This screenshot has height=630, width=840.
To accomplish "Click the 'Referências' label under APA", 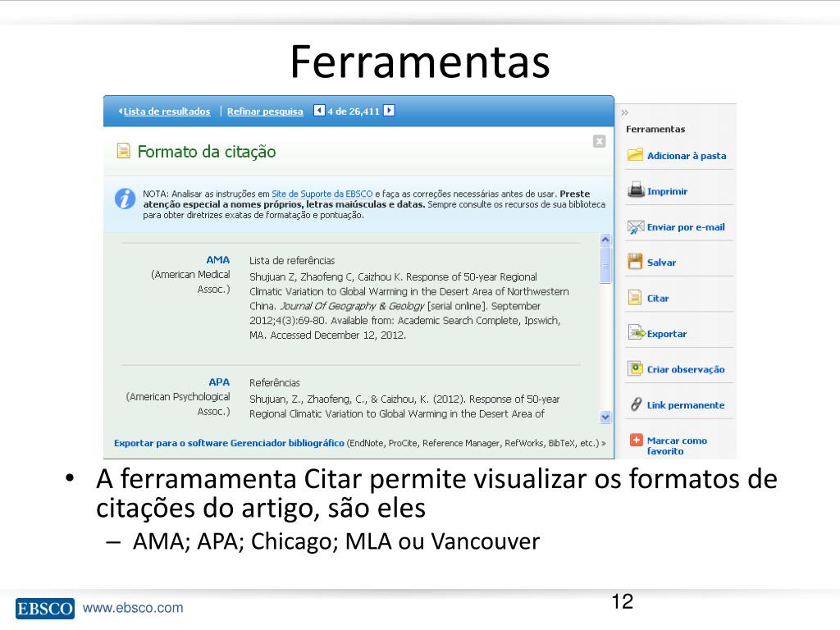I will 274,383.
